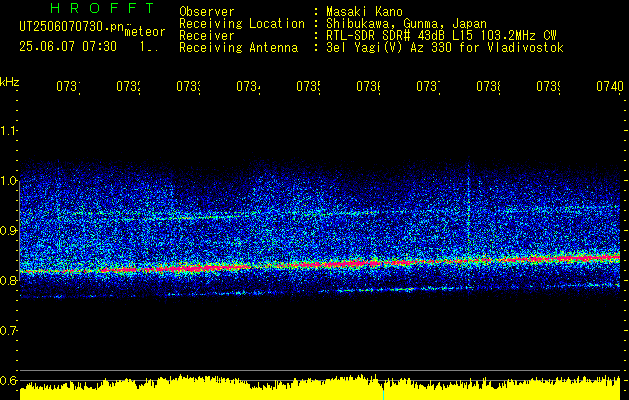Click the vertical meteor echo line near 0738
The width and height of the screenshot is (629, 400).
pyautogui.click(x=469, y=225)
